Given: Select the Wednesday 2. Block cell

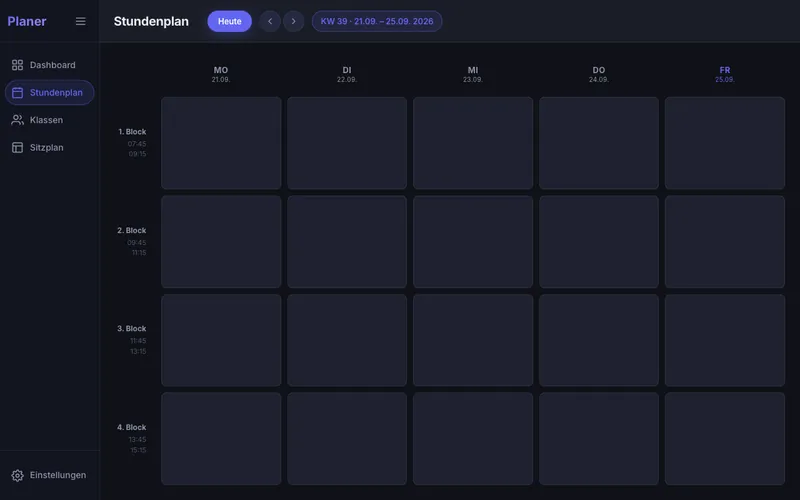Looking at the screenshot, I should 473,242.
